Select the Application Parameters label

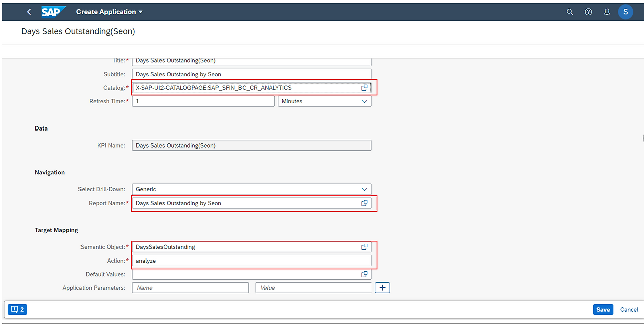94,288
